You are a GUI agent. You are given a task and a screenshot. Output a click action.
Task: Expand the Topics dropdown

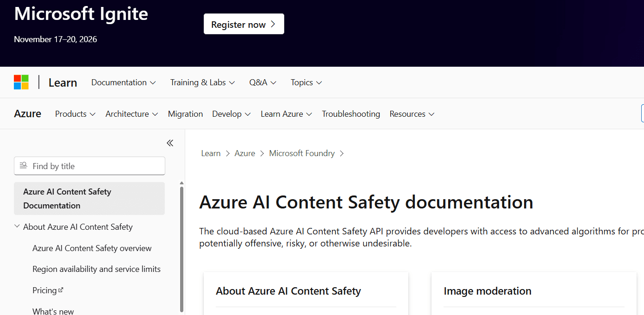[306, 82]
